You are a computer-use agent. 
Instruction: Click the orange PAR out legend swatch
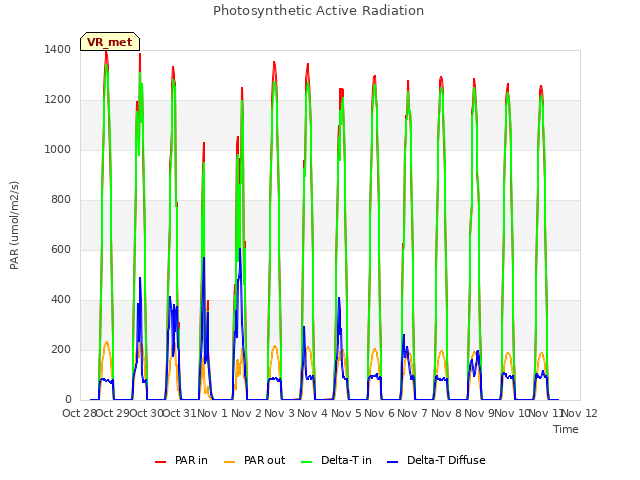point(230,462)
